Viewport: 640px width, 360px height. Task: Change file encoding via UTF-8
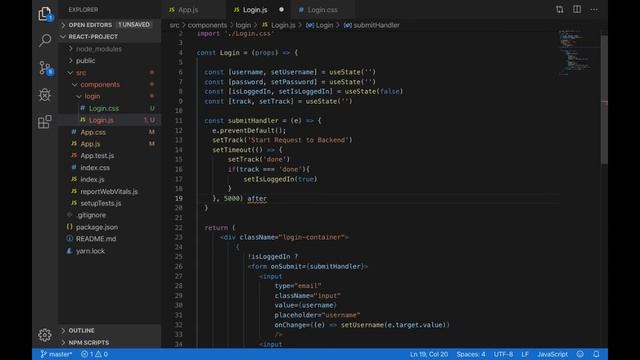click(503, 354)
